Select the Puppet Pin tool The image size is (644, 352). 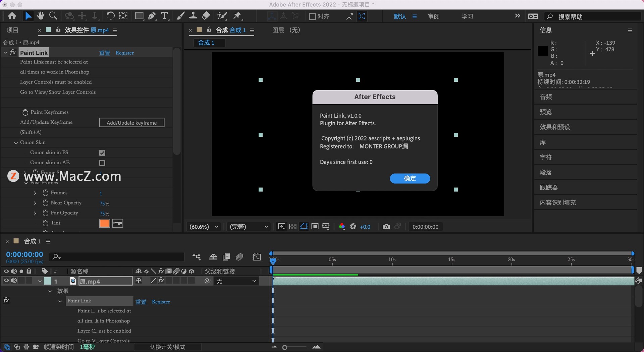click(237, 16)
